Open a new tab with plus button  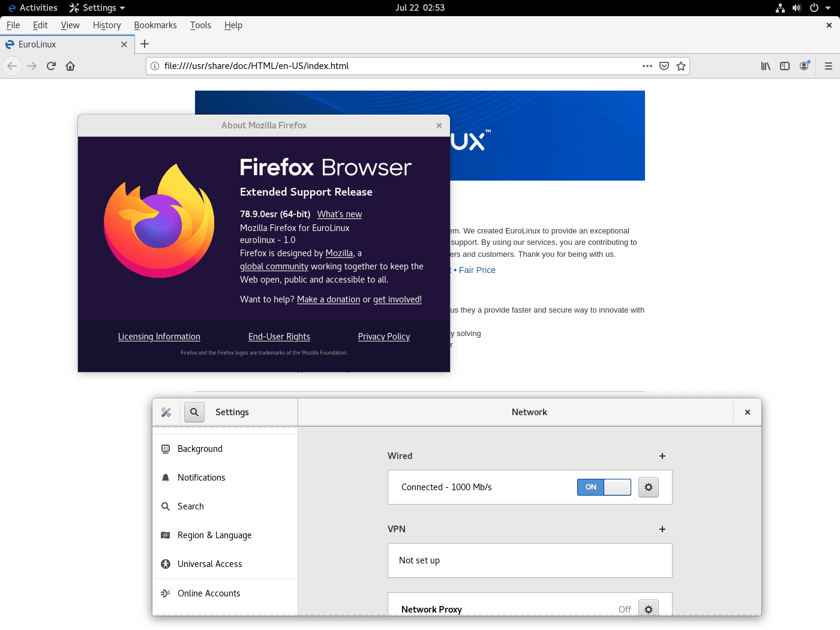[145, 44]
